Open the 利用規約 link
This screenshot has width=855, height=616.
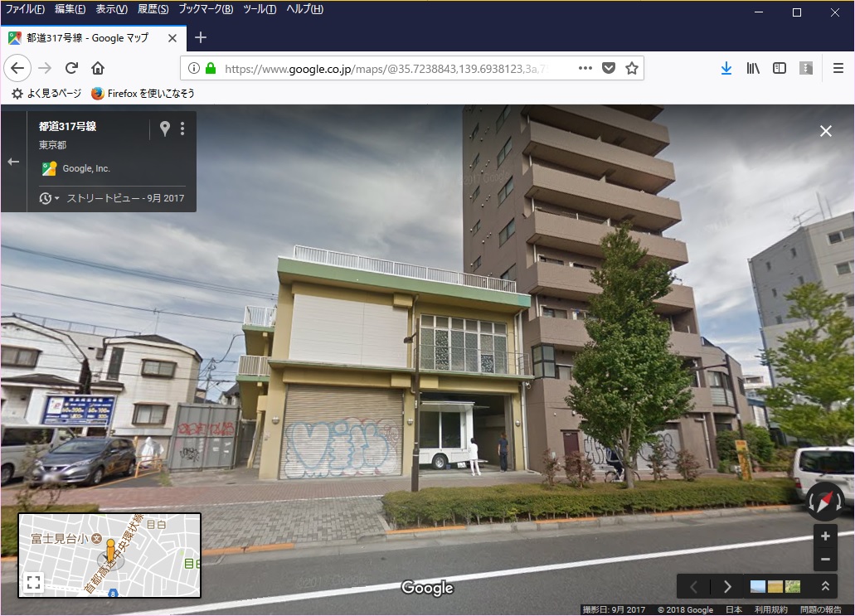pos(771,610)
